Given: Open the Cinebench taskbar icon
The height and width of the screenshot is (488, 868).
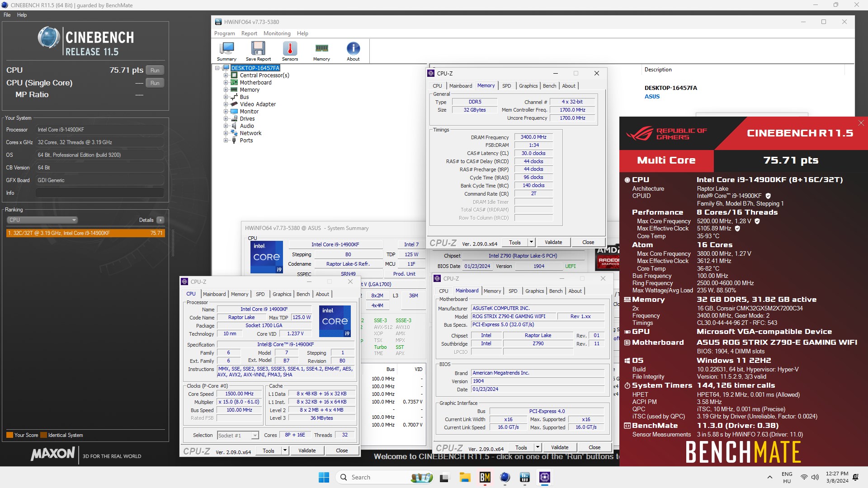Looking at the screenshot, I should [505, 477].
